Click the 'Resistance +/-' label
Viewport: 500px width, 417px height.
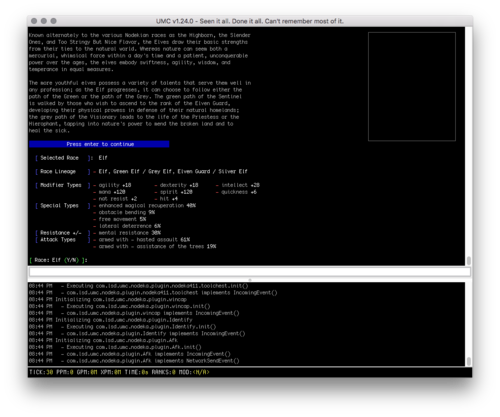tap(61, 233)
